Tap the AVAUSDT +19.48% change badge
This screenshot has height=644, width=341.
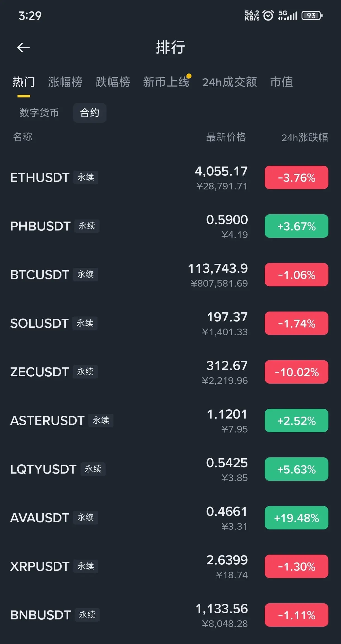(x=296, y=518)
